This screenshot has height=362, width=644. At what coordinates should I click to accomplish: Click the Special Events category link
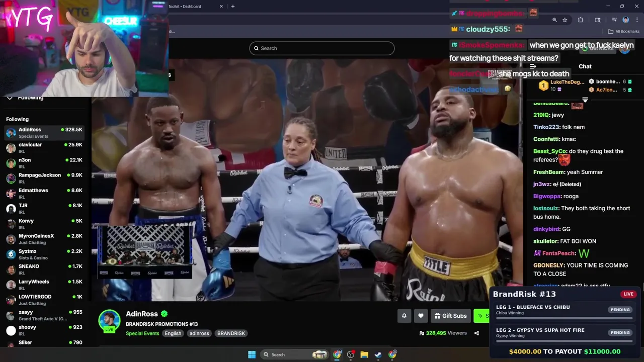pyautogui.click(x=142, y=333)
